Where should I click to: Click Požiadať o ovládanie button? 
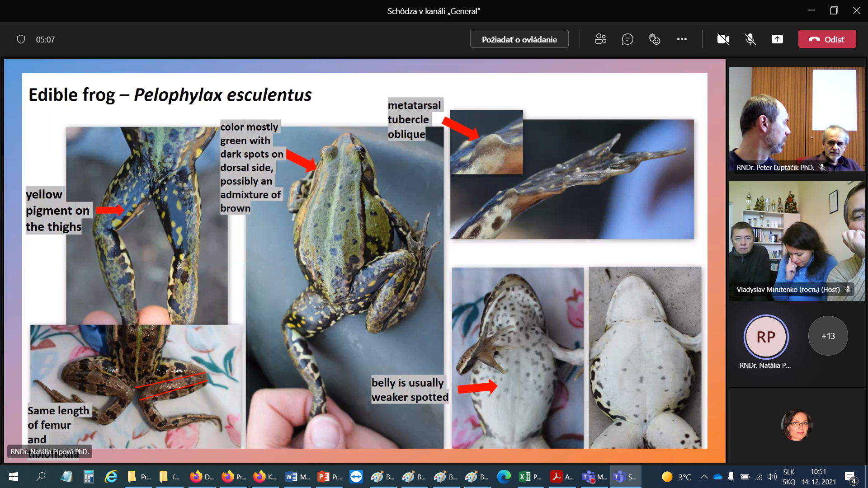[519, 39]
